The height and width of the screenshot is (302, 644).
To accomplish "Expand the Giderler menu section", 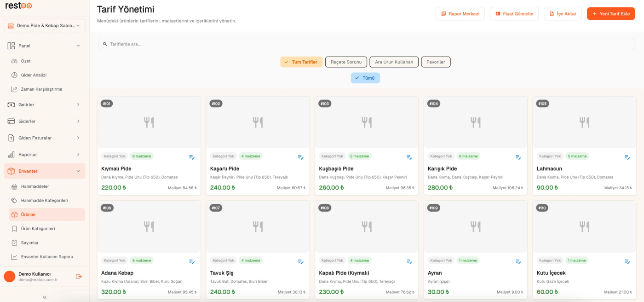I will [x=45, y=121].
